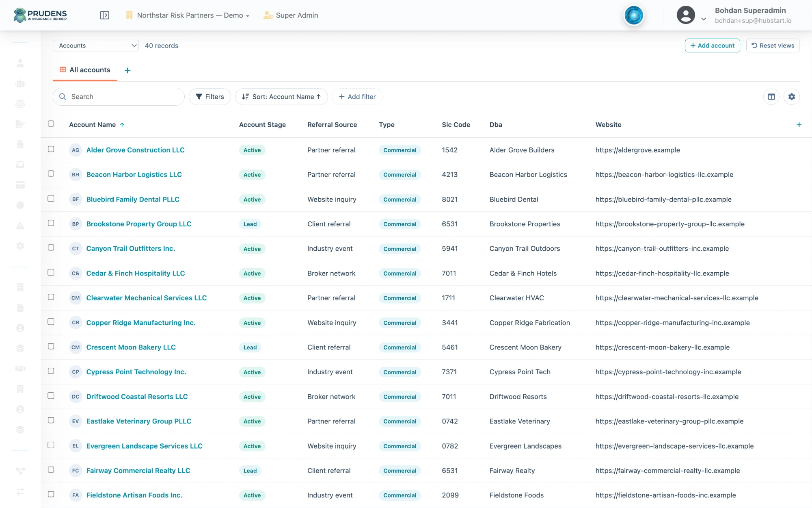Click the user avatar icon in header
812x508 pixels.
tap(686, 15)
